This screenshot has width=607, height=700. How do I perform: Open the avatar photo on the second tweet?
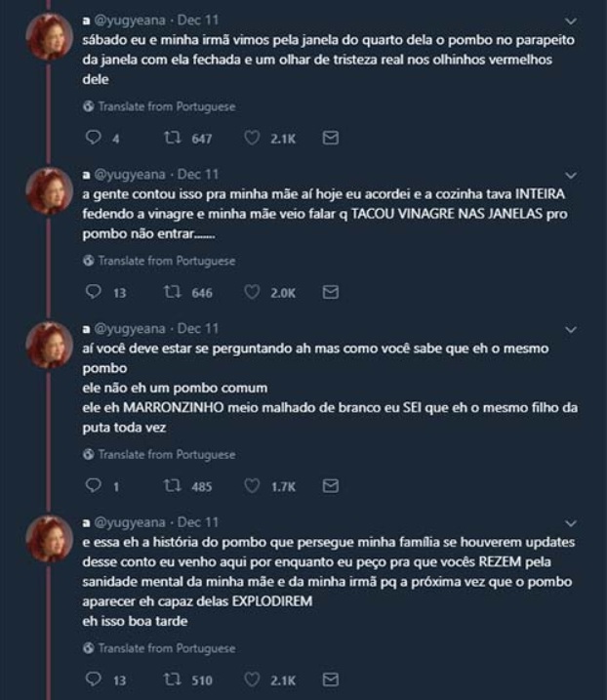tap(49, 191)
